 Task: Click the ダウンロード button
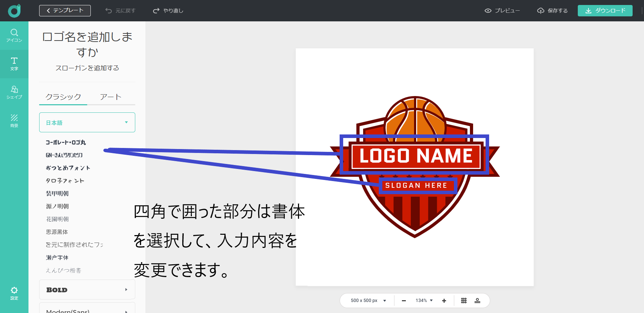tap(605, 11)
